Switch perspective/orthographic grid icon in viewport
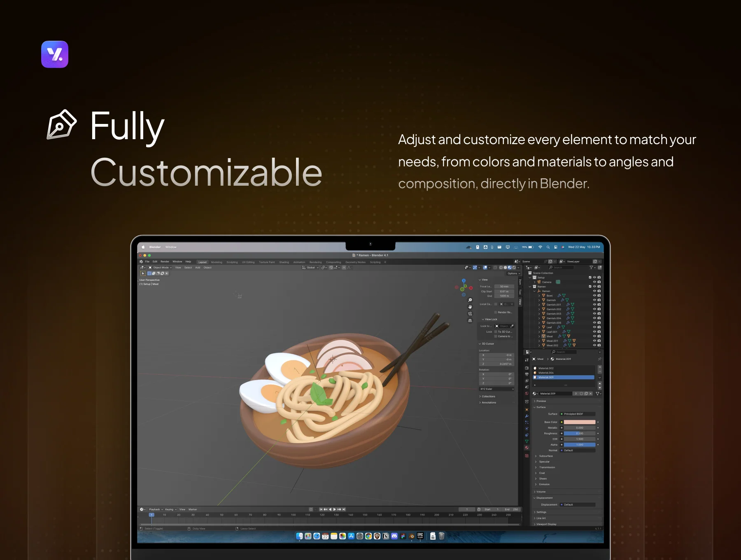 pos(470,320)
